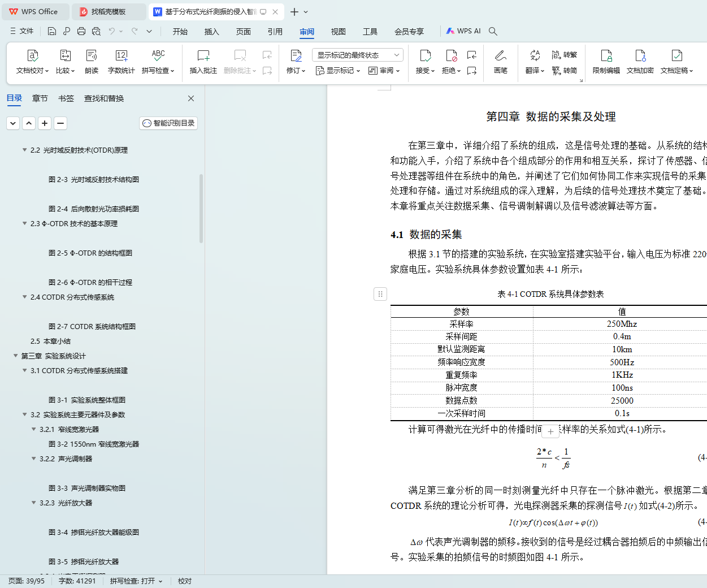Viewport: 707px width, 588px height.
Task: Click the outline demote down-arrow button
Action: pyautogui.click(x=13, y=123)
